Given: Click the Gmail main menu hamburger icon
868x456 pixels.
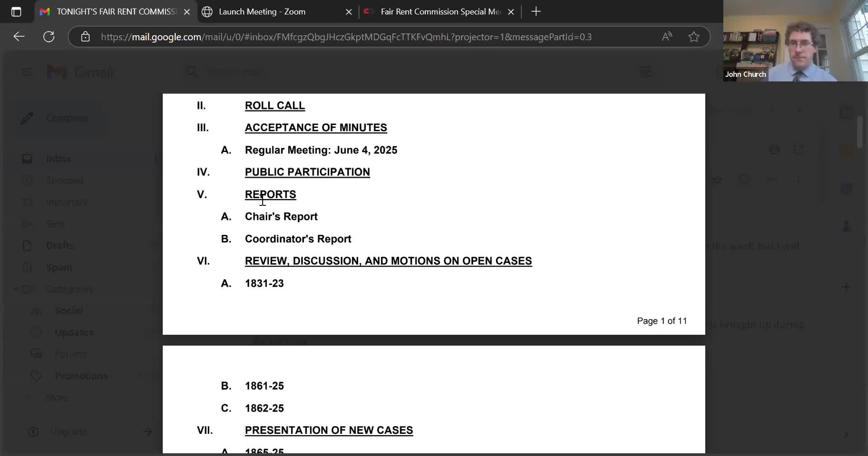Looking at the screenshot, I should pos(27,72).
